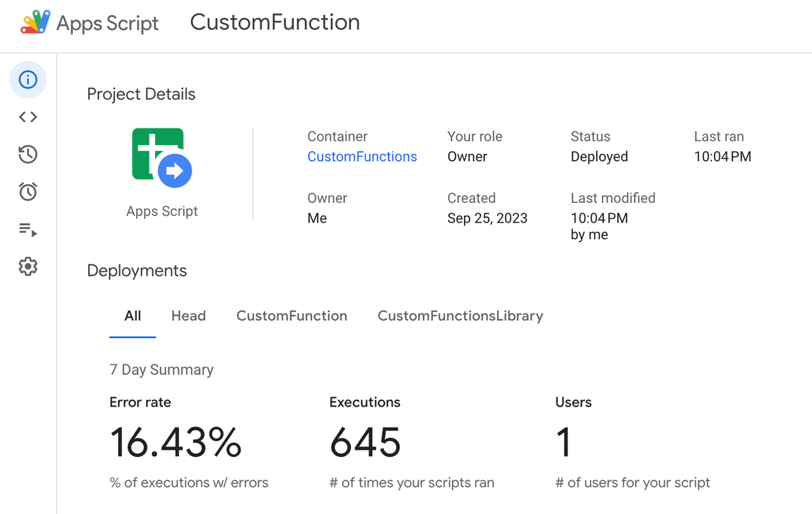Click the Sheets Apps Script project icon
This screenshot has height=514, width=812.
[162, 157]
